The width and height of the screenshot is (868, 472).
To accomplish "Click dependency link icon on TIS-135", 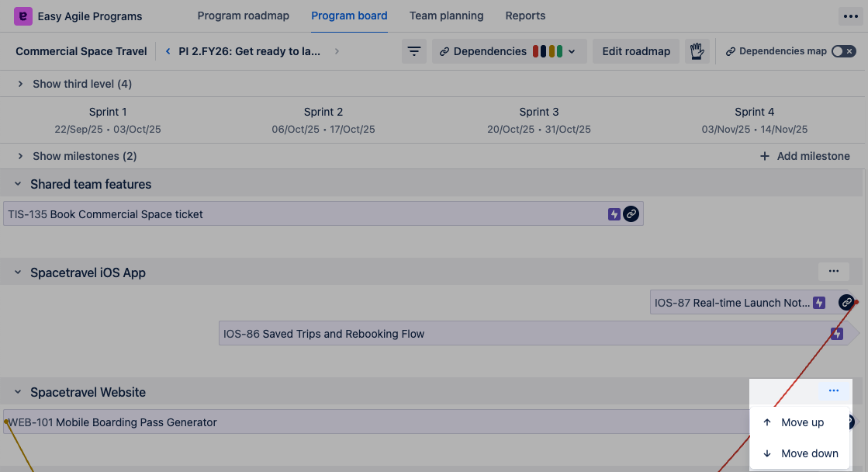I will pyautogui.click(x=631, y=214).
